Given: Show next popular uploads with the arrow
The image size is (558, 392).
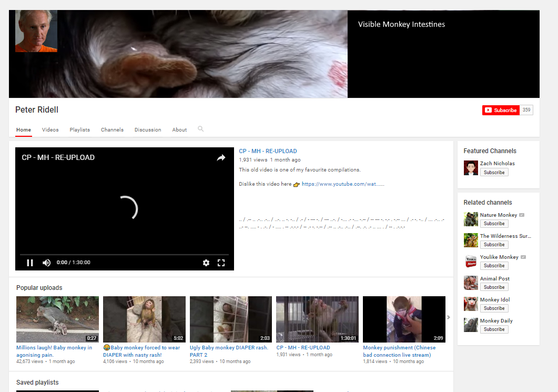Looking at the screenshot, I should (449, 317).
